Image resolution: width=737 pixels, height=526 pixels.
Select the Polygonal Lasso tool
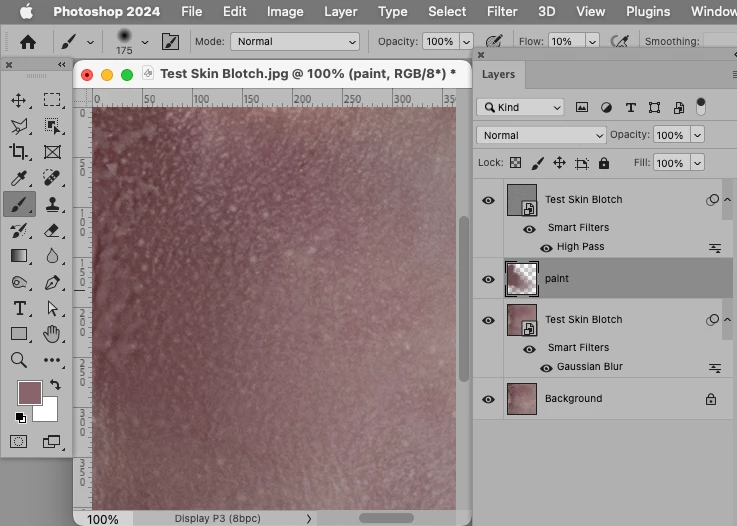tap(19, 126)
